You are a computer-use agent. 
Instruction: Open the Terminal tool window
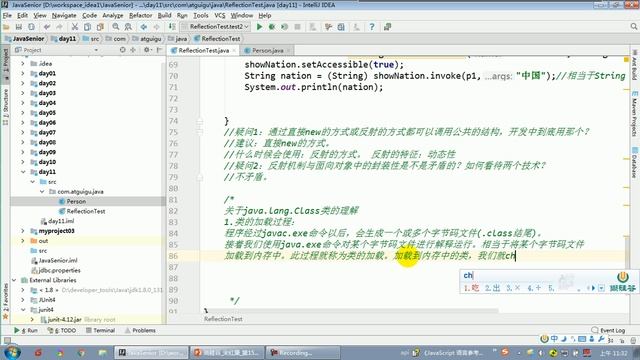(x=100, y=330)
